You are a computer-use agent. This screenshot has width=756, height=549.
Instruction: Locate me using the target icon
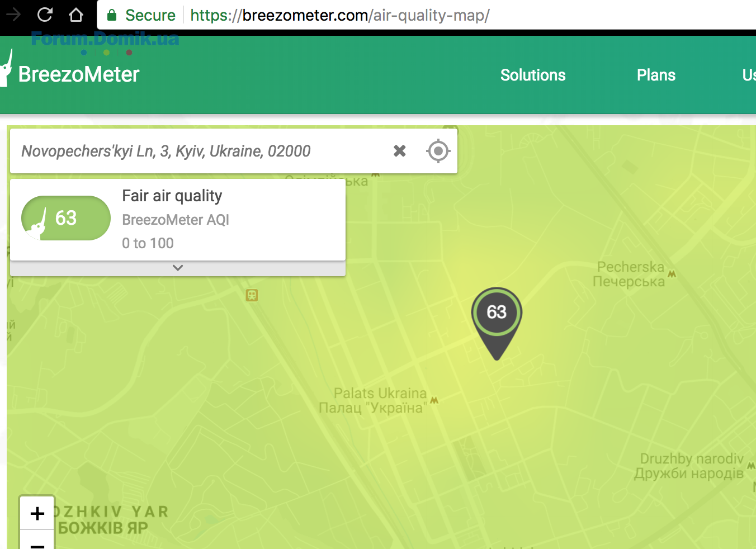coord(438,151)
